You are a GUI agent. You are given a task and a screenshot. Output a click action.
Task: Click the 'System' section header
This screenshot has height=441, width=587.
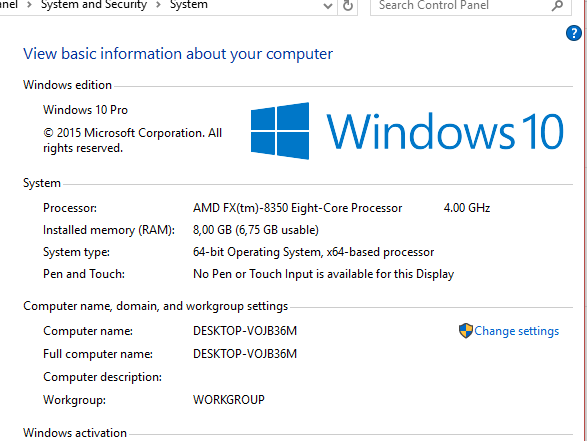click(x=42, y=183)
